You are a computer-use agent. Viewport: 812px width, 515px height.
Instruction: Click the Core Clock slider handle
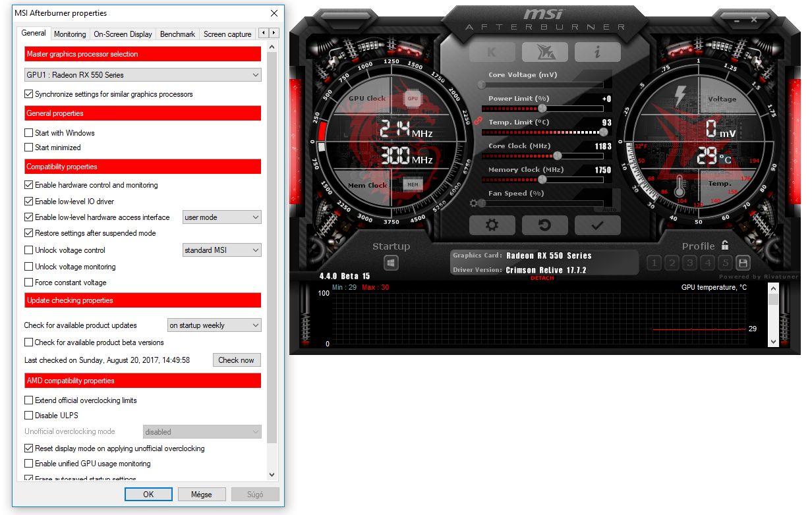tap(558, 155)
